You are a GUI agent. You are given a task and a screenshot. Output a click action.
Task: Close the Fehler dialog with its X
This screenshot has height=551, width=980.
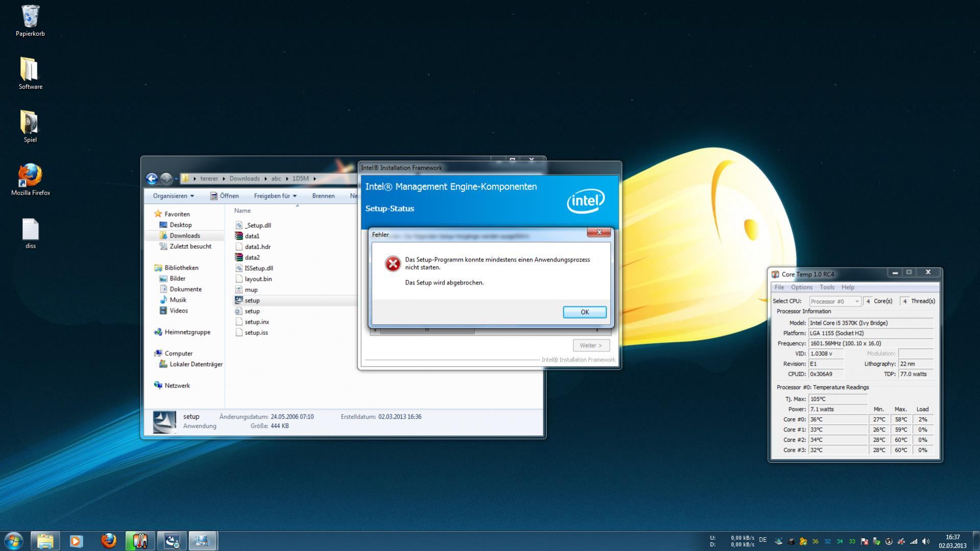click(599, 232)
